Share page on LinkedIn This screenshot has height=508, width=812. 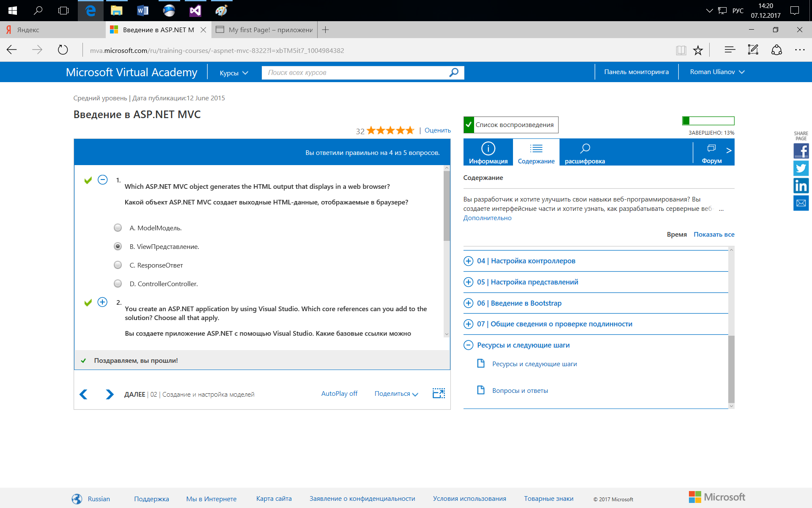[801, 185]
